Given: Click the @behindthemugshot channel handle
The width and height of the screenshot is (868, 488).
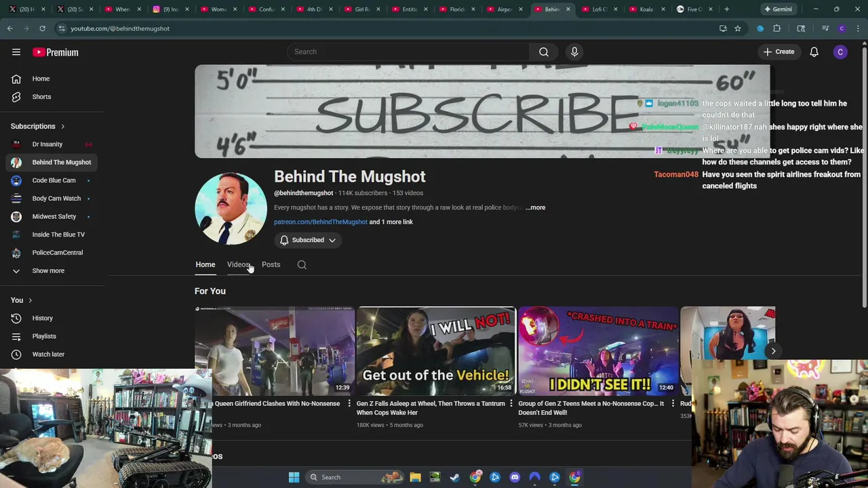Looking at the screenshot, I should pos(303,193).
